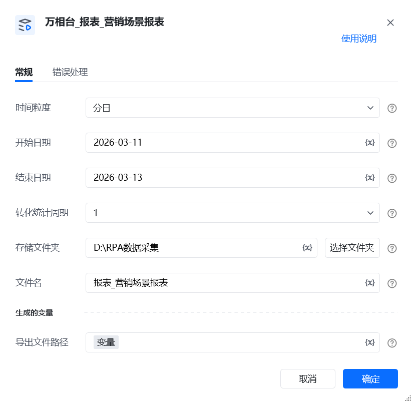Click the help icon beside 转化统计周期
The width and height of the screenshot is (413, 403).
(392, 213)
